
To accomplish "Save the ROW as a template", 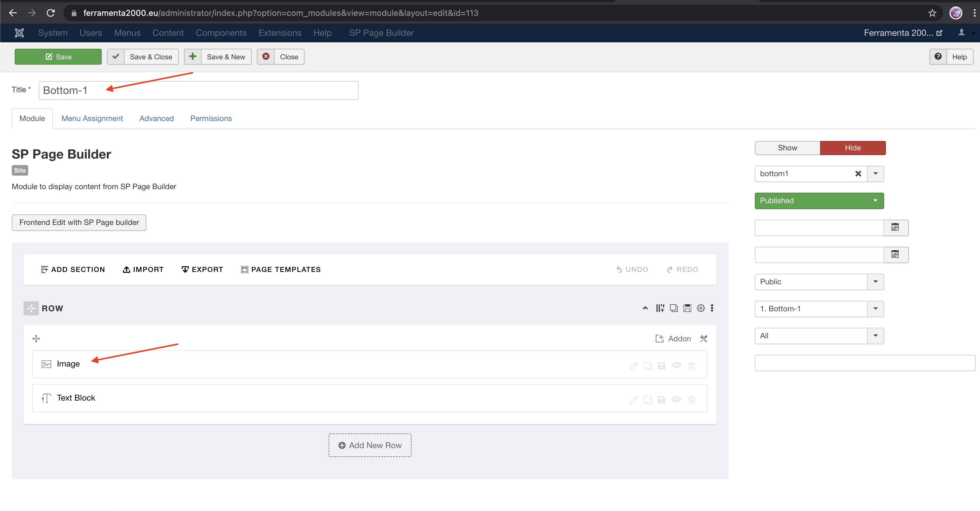I will [687, 308].
